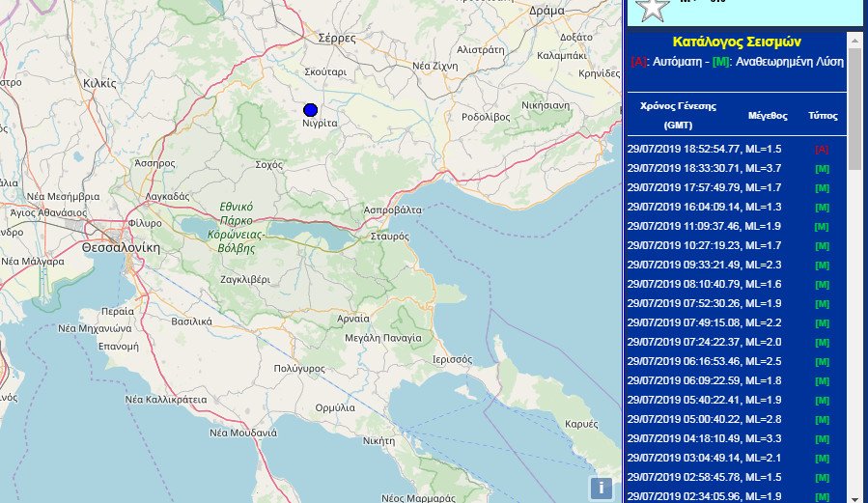The width and height of the screenshot is (868, 503).
Task: Click the green [M] tag on the 18:33:30.71 row
Action: pos(822,169)
